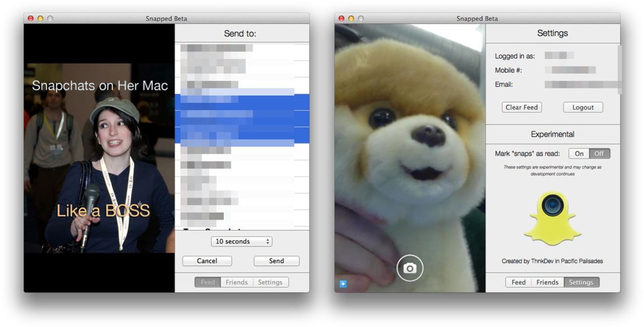The height and width of the screenshot is (327, 644).
Task: Select the Settings tab in the left window
Action: 270,282
